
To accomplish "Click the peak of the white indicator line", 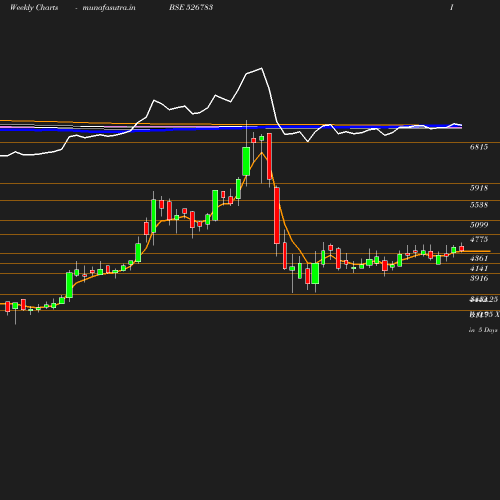I will pos(261,68).
